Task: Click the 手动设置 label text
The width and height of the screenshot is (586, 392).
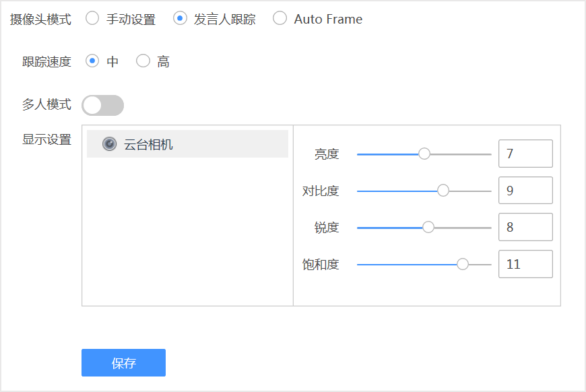Action: (x=131, y=20)
